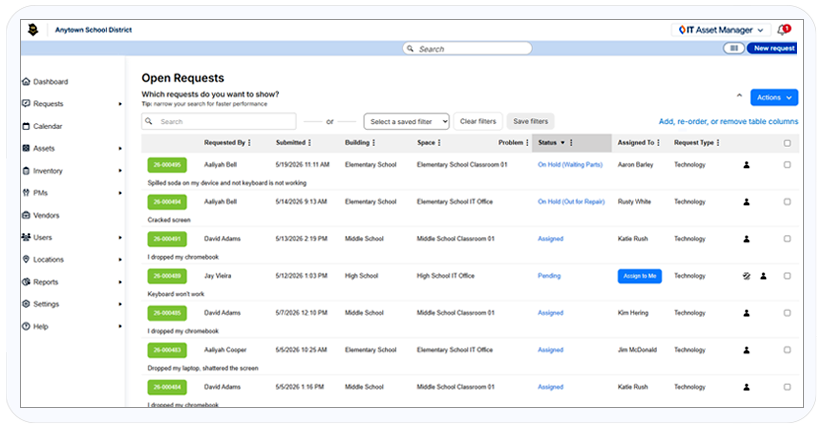Open the Request Type column options menu

(718, 142)
